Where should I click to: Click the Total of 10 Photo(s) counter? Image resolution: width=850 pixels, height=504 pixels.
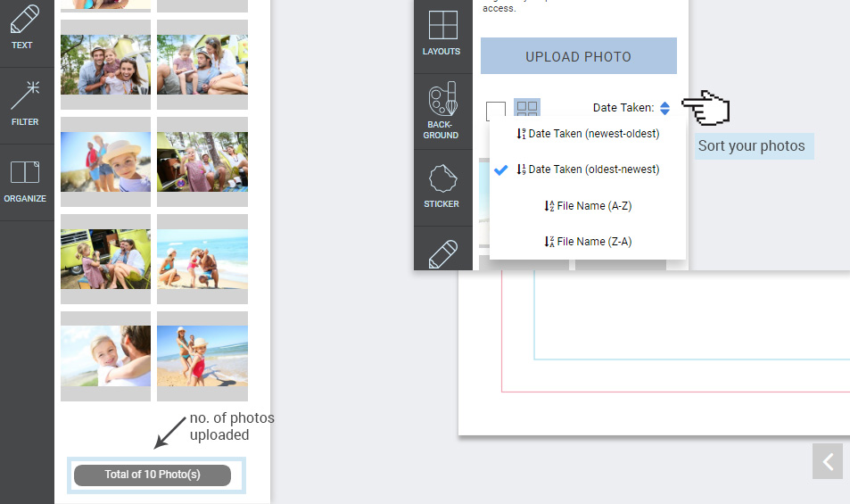pos(153,475)
